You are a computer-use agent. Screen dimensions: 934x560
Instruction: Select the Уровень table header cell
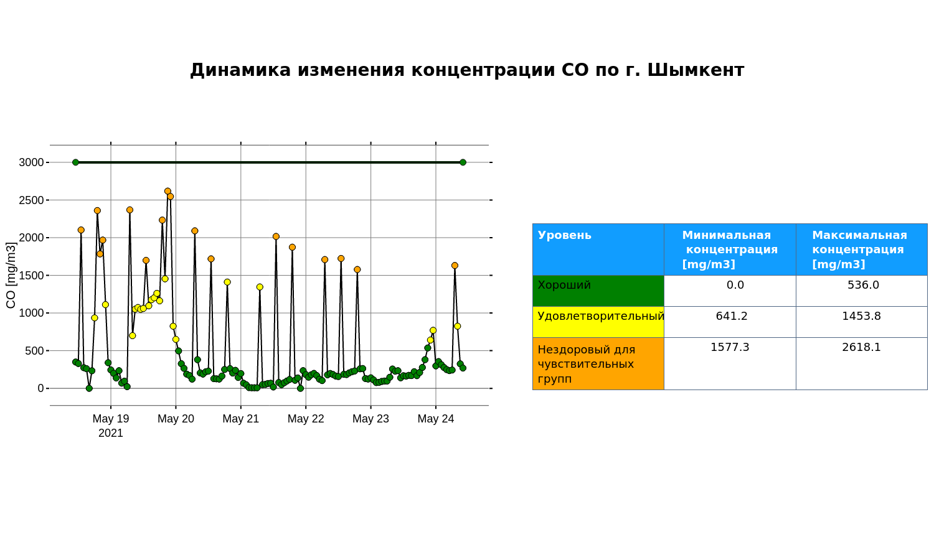pyautogui.click(x=598, y=250)
